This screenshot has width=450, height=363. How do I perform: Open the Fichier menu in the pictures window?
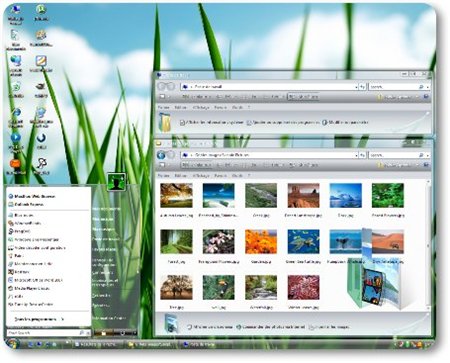pos(164,176)
